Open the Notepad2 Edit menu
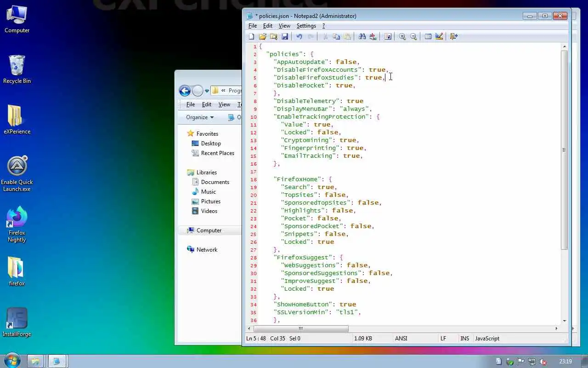This screenshot has height=368, width=588. click(268, 26)
